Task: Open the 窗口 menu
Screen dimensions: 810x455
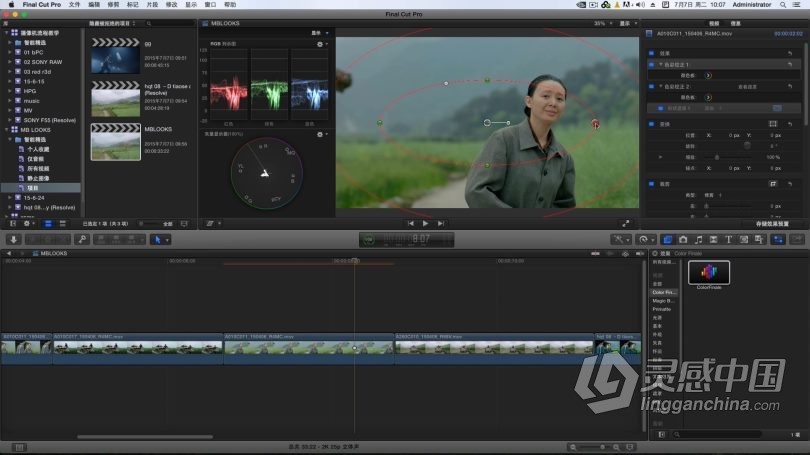Action: pos(210,5)
